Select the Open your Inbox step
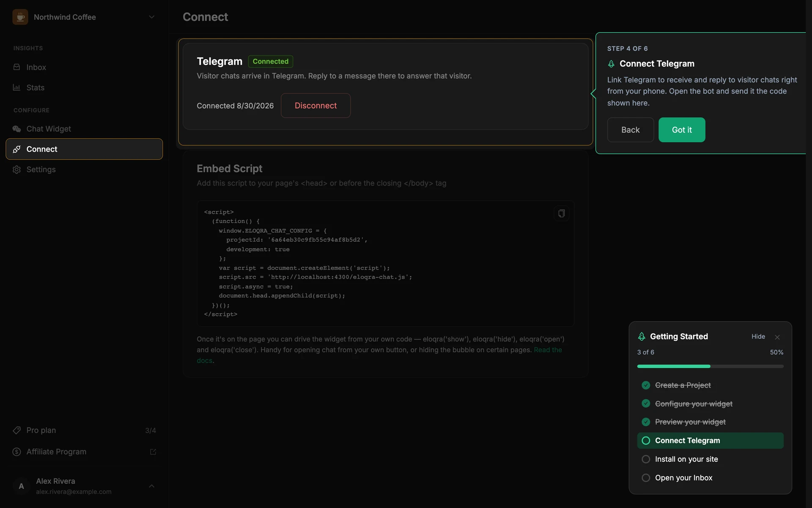The image size is (812, 508). pyautogui.click(x=710, y=478)
